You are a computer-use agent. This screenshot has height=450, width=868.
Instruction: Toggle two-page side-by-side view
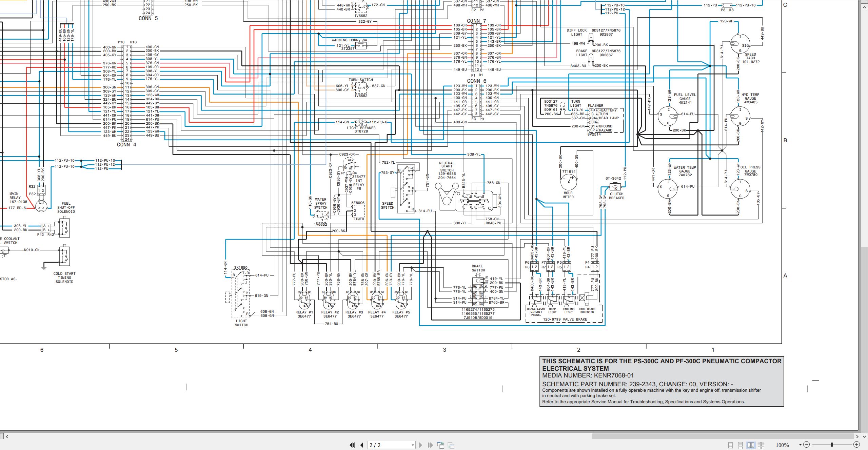[751, 445]
